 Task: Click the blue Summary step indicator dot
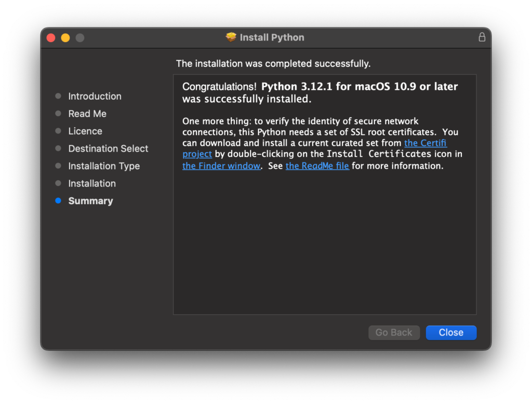(x=58, y=201)
